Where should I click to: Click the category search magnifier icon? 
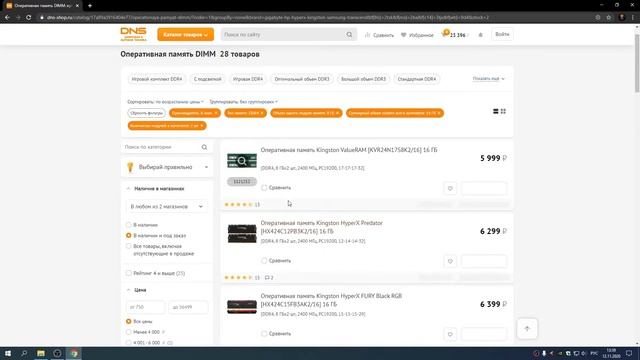pyautogui.click(x=204, y=147)
